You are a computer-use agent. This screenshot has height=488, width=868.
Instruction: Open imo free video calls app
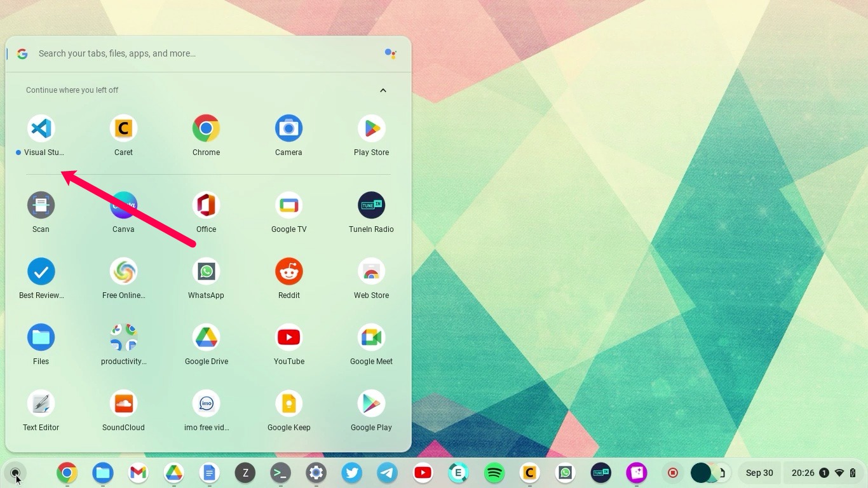tap(206, 403)
